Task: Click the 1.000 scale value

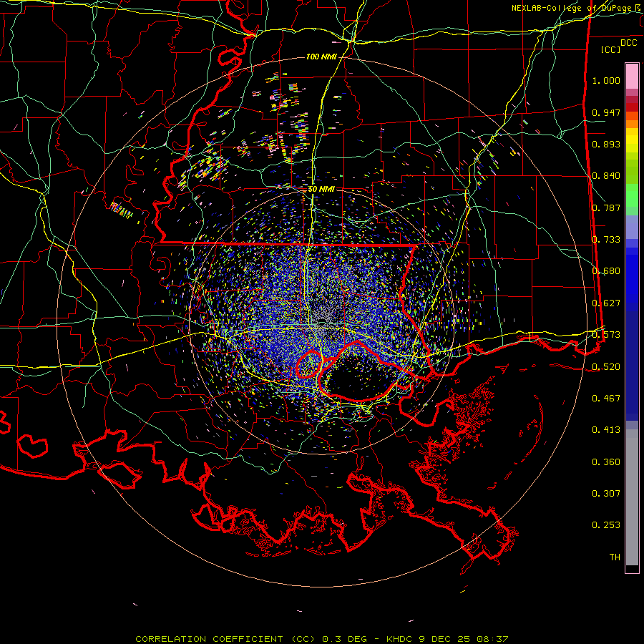Action: pos(606,80)
